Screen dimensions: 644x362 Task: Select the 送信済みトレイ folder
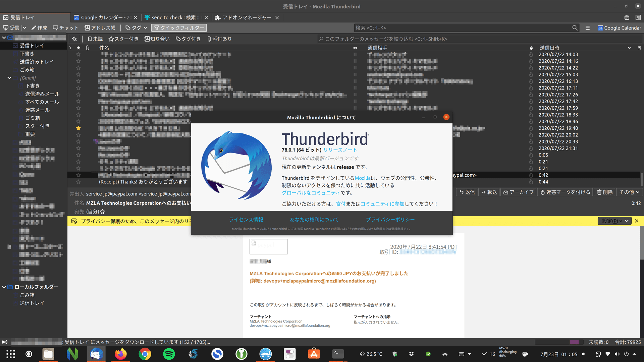[x=37, y=62]
